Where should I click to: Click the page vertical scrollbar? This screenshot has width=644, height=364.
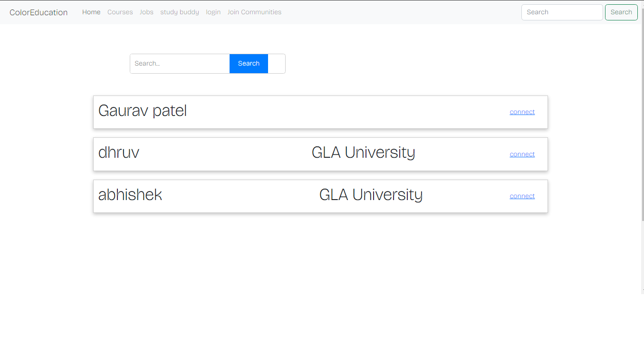pos(641,143)
